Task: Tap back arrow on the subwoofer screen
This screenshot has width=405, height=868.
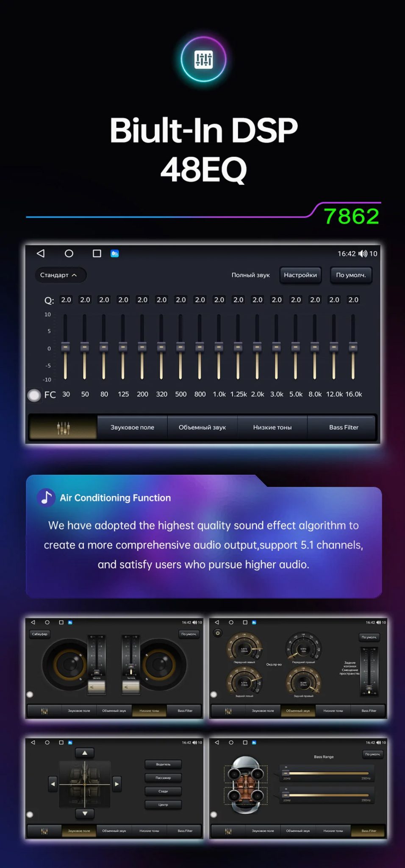Action: pos(33,622)
